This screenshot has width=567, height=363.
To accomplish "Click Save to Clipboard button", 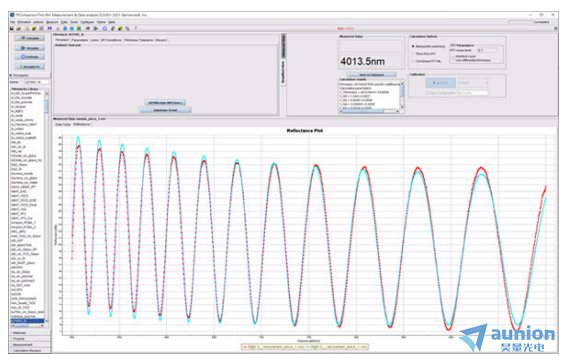I will point(371,74).
